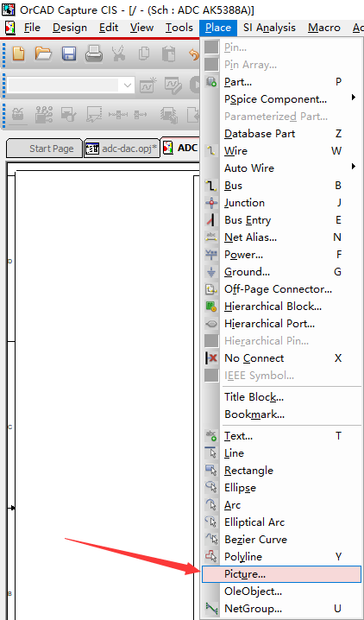Switch to the Start Page tab

44,149
